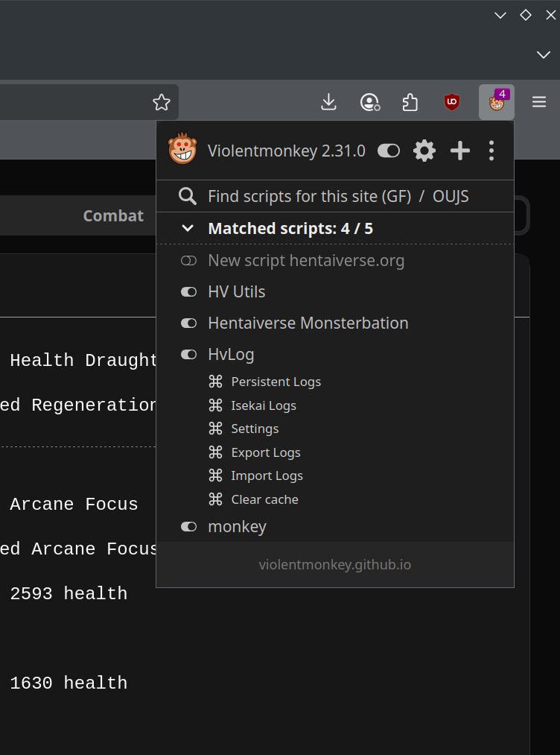Click the Matched scripts: 4 / 5 header

(x=290, y=228)
